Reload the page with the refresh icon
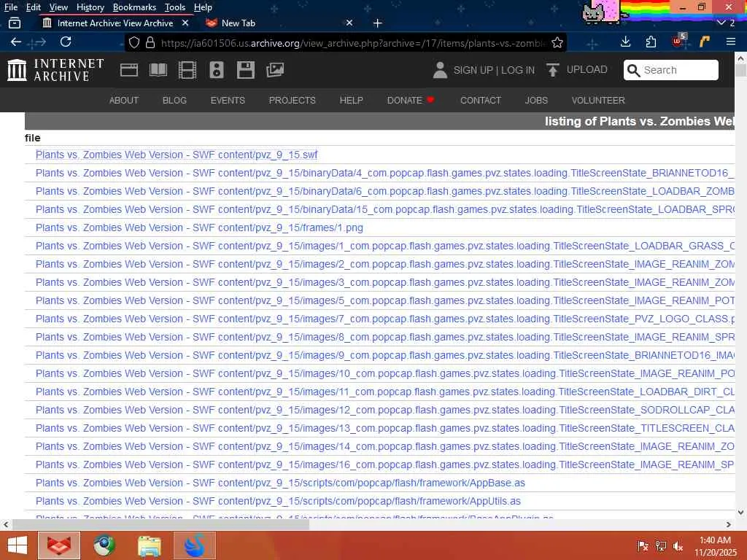This screenshot has height=560, width=747. pyautogui.click(x=66, y=42)
